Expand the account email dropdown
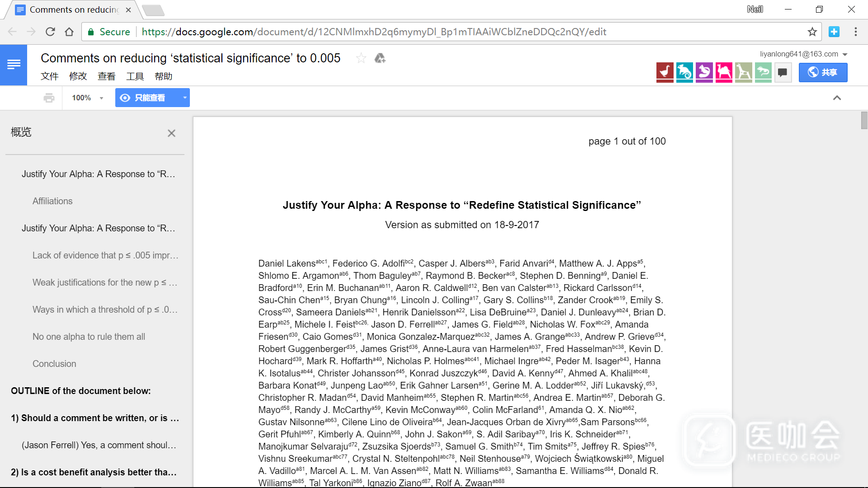Viewport: 868px width, 488px height. [845, 54]
